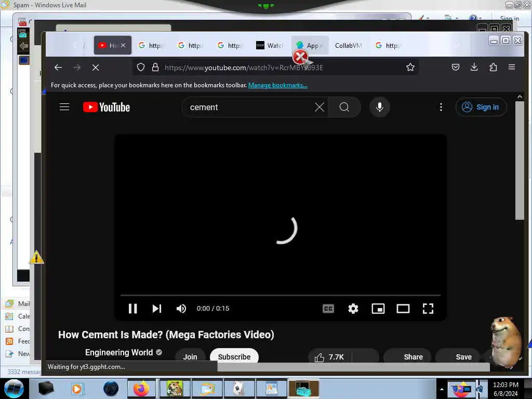Show hidden system tray icons arrow
The image size is (532, 399).
pyautogui.click(x=442, y=389)
